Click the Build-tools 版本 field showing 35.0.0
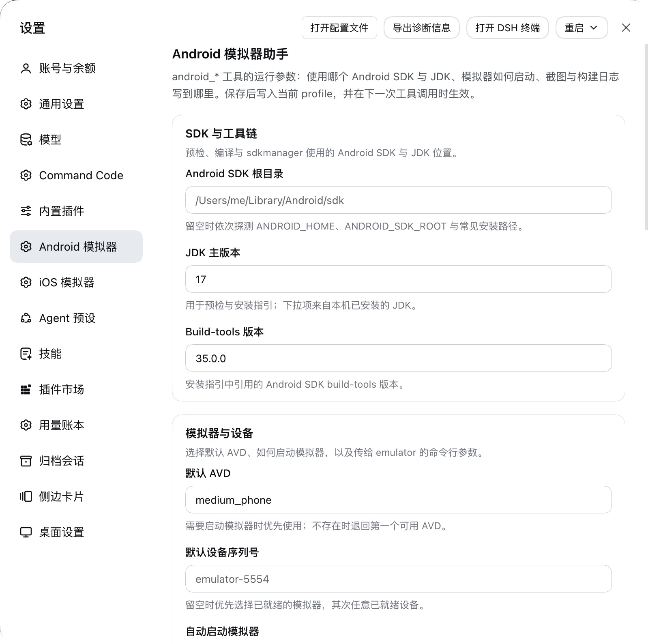Image resolution: width=648 pixels, height=644 pixels. 399,358
